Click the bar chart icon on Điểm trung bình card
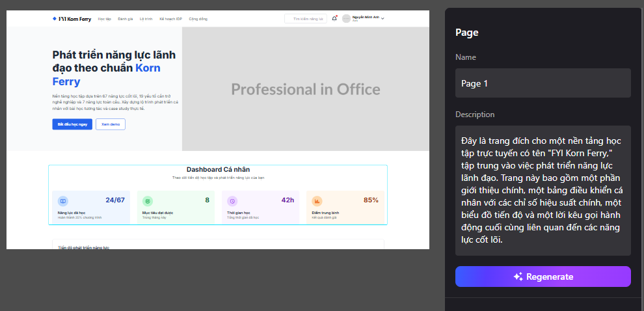Screen dimensions: 644x311 [x=317, y=201]
